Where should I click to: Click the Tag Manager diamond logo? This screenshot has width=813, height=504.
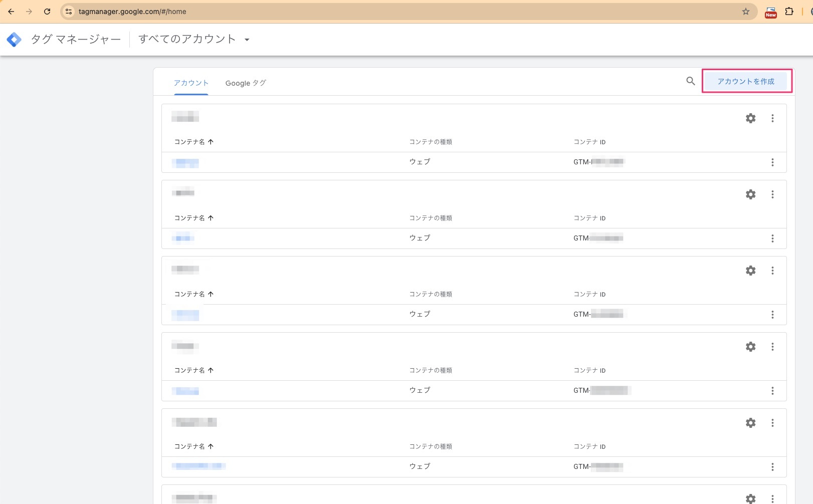coord(14,39)
